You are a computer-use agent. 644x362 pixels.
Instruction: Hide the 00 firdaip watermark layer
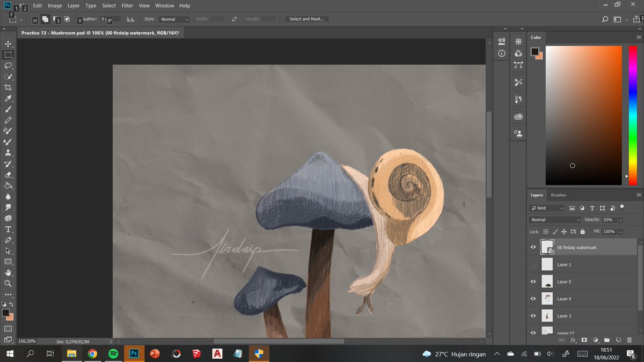pyautogui.click(x=533, y=247)
